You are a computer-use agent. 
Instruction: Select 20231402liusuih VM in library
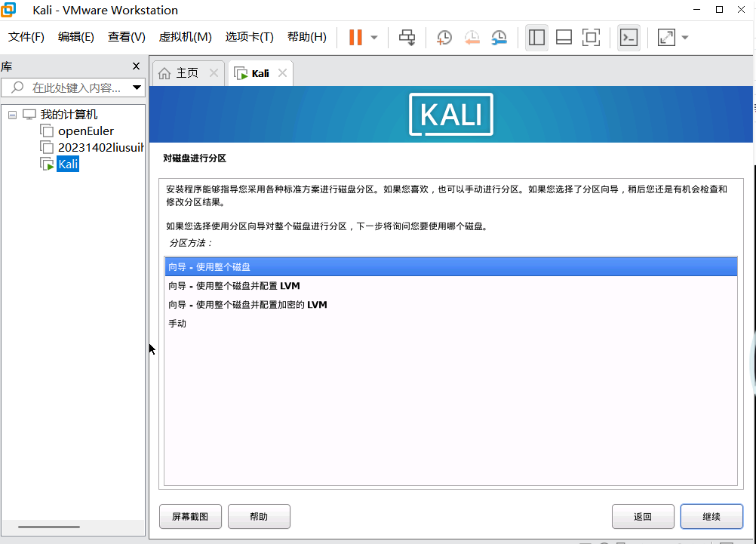[x=101, y=147]
